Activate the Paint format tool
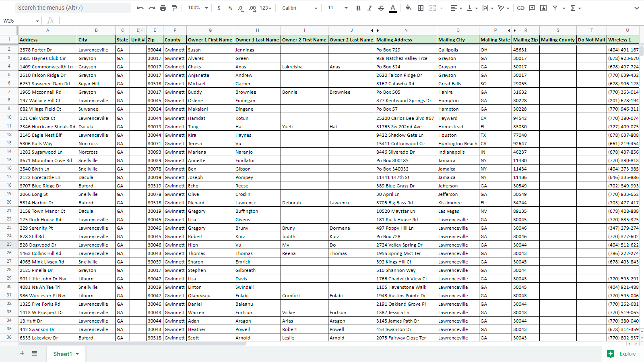The width and height of the screenshot is (644, 362). point(174,8)
